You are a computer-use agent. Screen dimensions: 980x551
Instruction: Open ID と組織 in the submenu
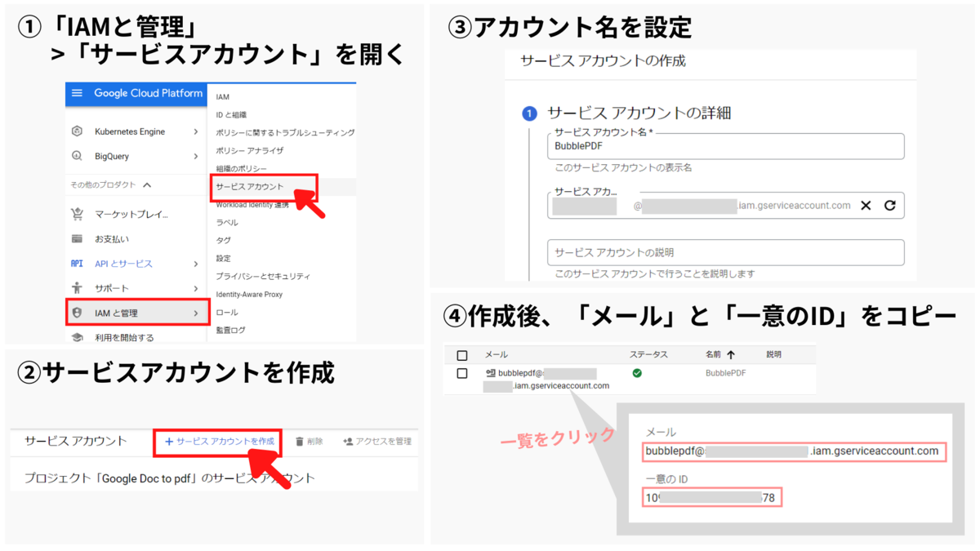tap(231, 115)
